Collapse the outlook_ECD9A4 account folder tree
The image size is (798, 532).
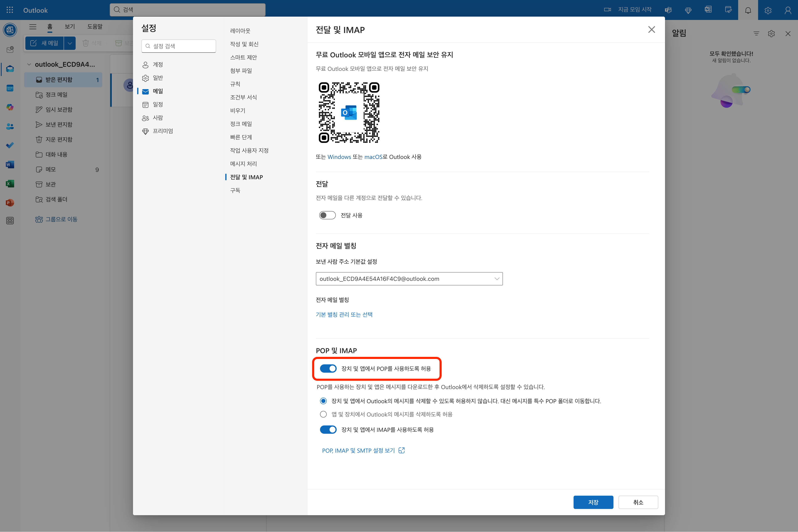tap(29, 64)
